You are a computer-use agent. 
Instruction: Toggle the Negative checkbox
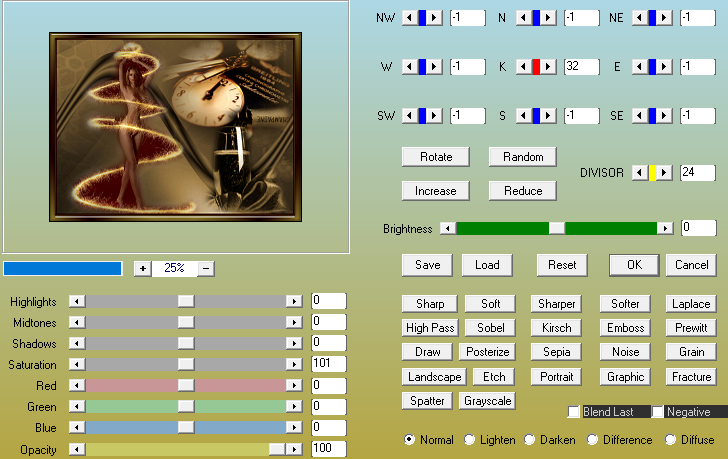pyautogui.click(x=658, y=412)
